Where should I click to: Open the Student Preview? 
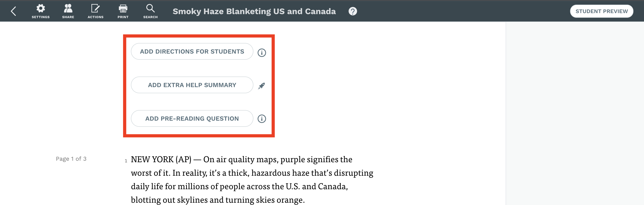tap(602, 11)
